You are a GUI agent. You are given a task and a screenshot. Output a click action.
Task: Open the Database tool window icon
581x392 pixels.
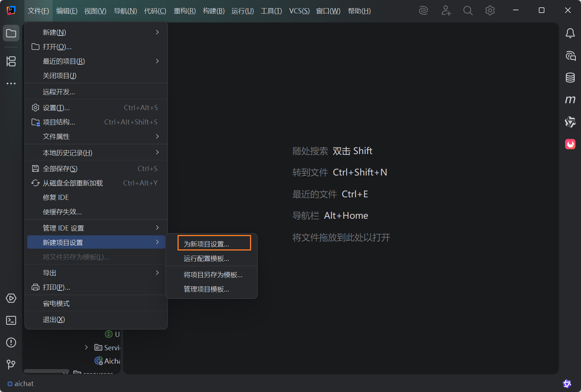click(x=570, y=78)
